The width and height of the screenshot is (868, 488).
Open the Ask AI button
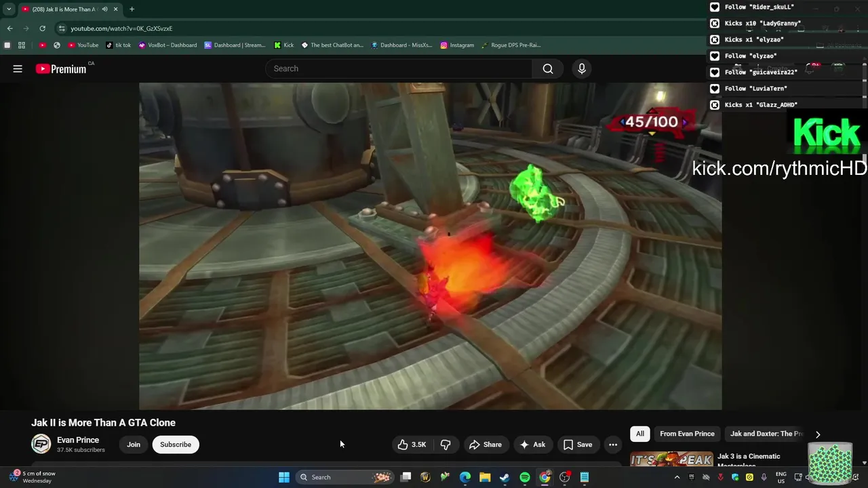(533, 445)
